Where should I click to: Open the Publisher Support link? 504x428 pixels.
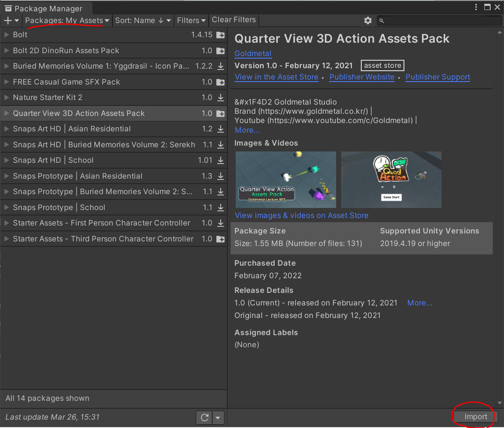click(437, 77)
